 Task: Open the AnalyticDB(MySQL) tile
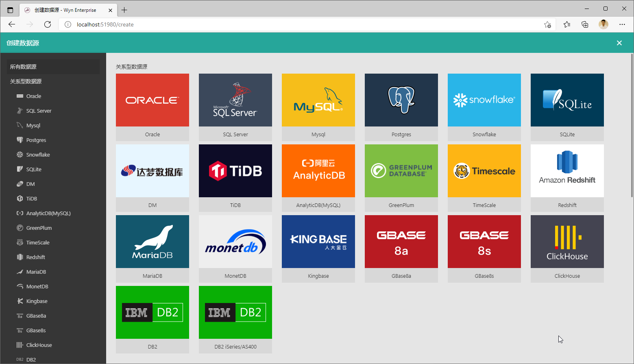coord(318,178)
